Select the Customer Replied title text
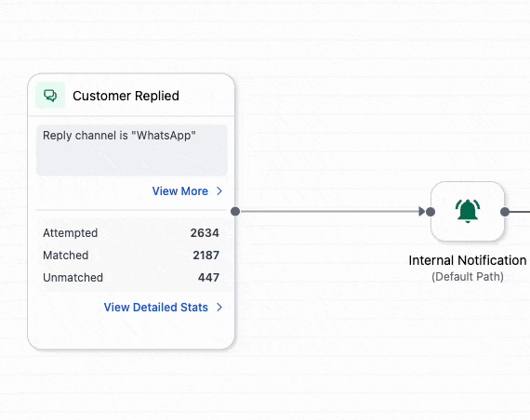The image size is (530, 420). [x=126, y=96]
